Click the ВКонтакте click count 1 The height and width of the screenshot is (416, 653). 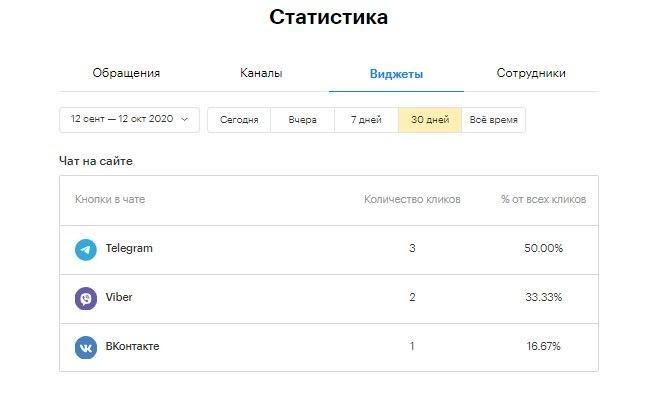click(412, 346)
